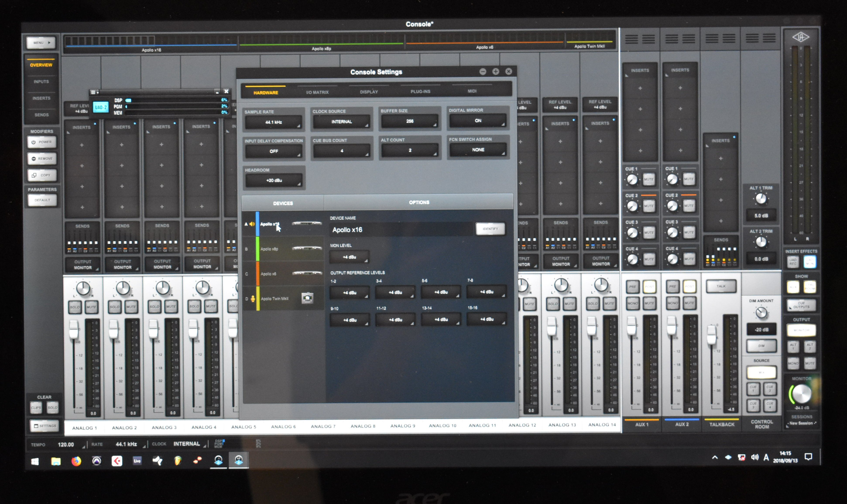This screenshot has width=847, height=504.
Task: Open FL Studio from the taskbar
Action: click(x=177, y=461)
